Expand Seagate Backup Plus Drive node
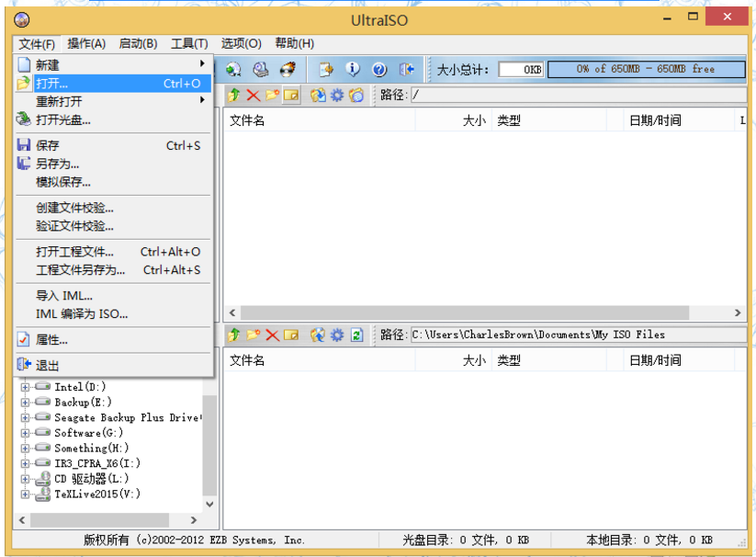 point(25,417)
